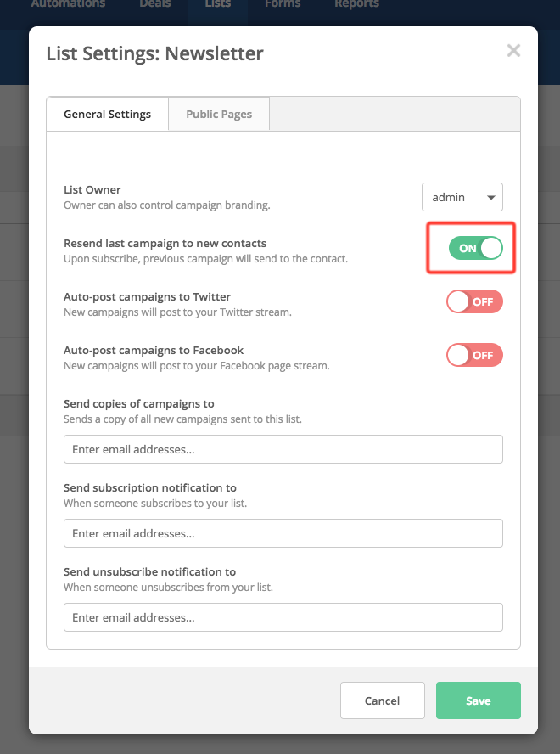This screenshot has height=754, width=560.
Task: Click the 'Send copies of campaigns to' label
Action: coord(139,403)
